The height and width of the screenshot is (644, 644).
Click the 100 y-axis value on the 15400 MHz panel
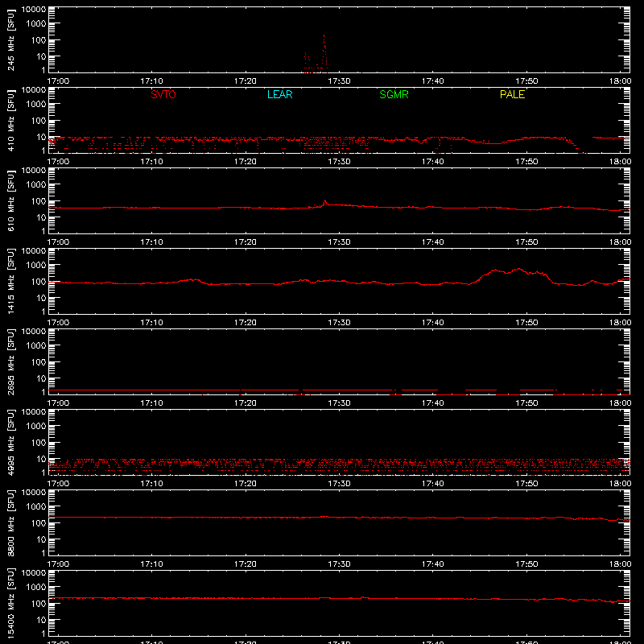click(x=39, y=604)
